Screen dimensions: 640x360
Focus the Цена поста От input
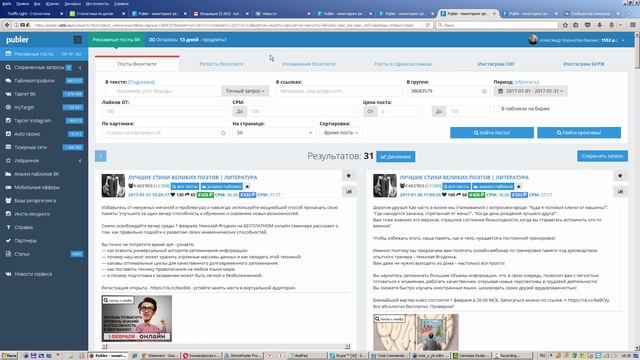click(400, 111)
